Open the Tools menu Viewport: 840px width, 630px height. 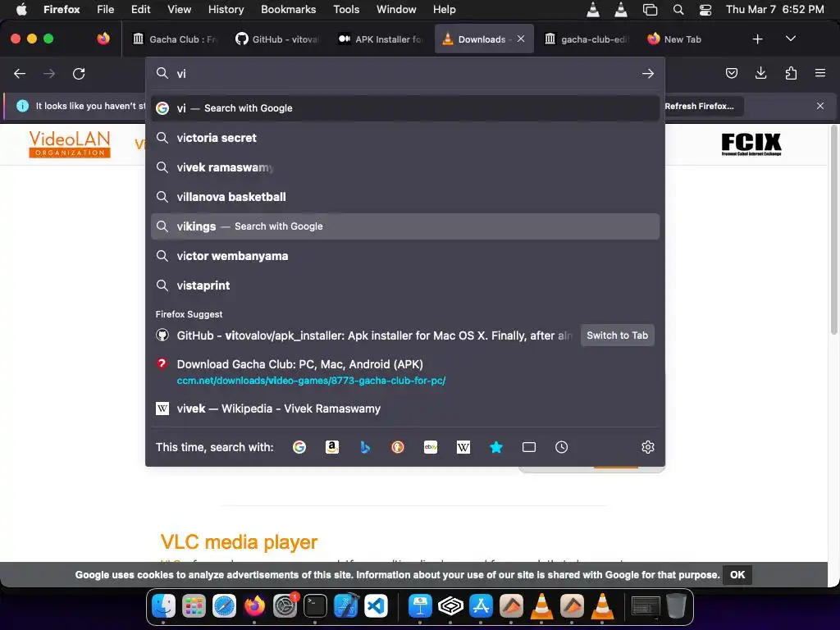pyautogui.click(x=346, y=10)
